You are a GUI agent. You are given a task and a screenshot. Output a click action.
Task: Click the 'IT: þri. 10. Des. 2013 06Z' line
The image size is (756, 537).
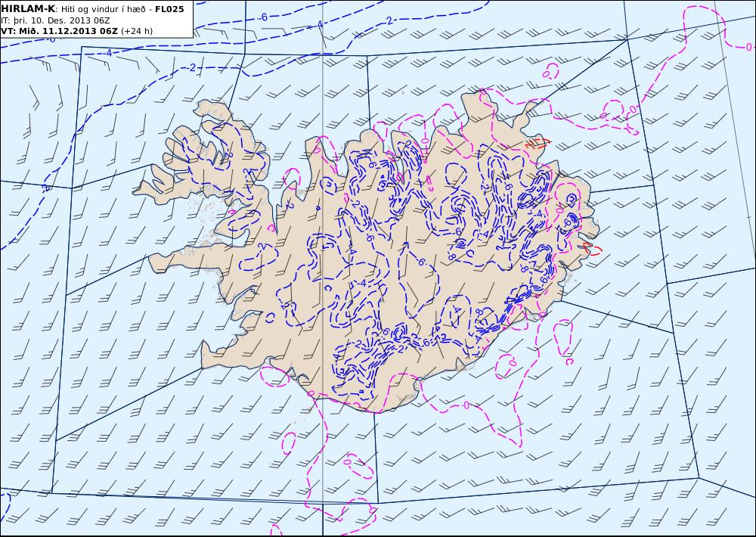click(x=55, y=20)
